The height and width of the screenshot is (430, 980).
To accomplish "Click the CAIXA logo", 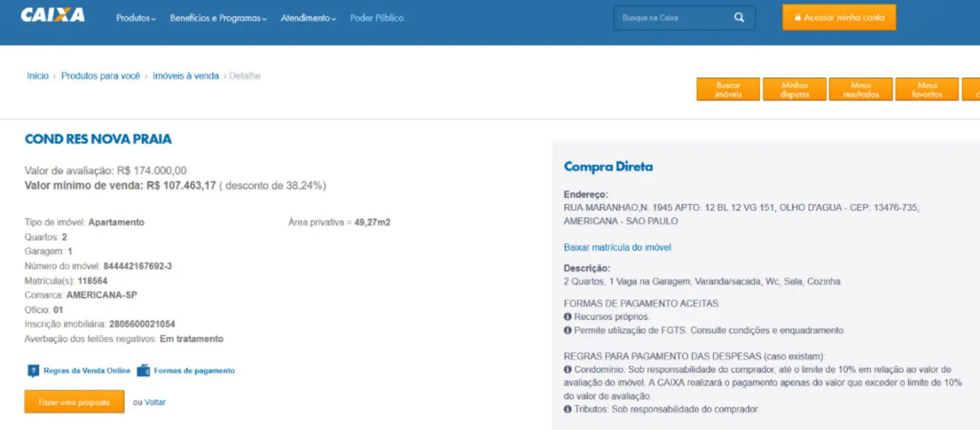I will (x=53, y=16).
